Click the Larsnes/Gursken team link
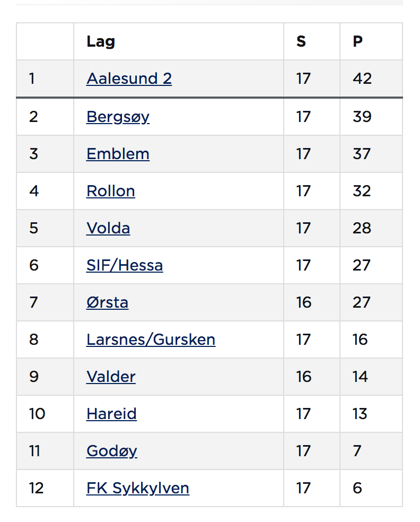Image resolution: width=420 pixels, height=522 pixels. click(151, 339)
